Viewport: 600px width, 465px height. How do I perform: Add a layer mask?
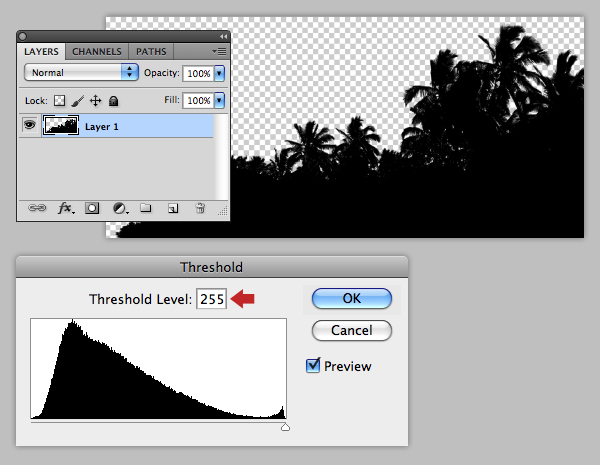pos(92,208)
